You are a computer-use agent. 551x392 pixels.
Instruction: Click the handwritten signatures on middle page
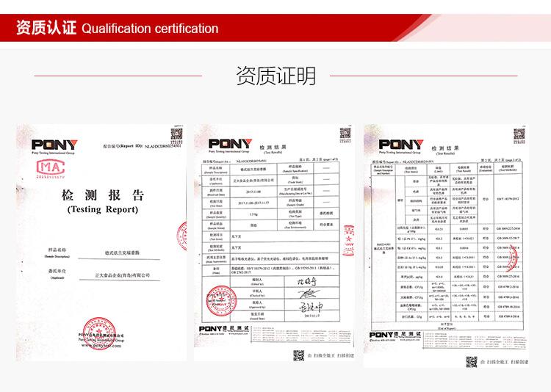pyautogui.click(x=310, y=294)
